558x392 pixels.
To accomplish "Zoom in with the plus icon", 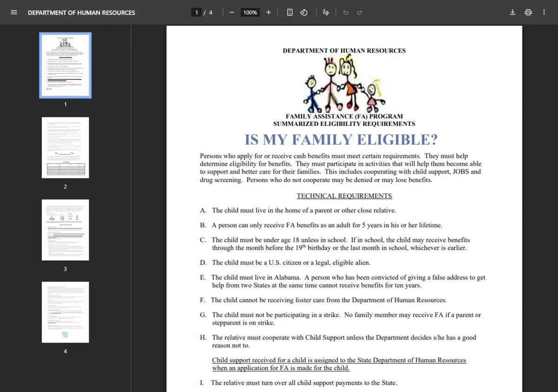I will tap(268, 13).
